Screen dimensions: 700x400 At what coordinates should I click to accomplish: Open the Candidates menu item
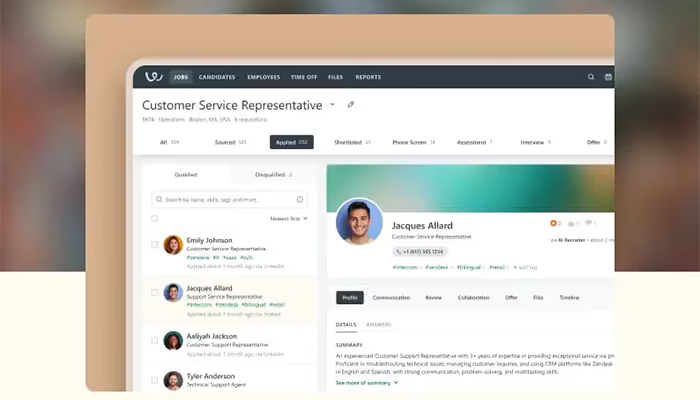[217, 77]
